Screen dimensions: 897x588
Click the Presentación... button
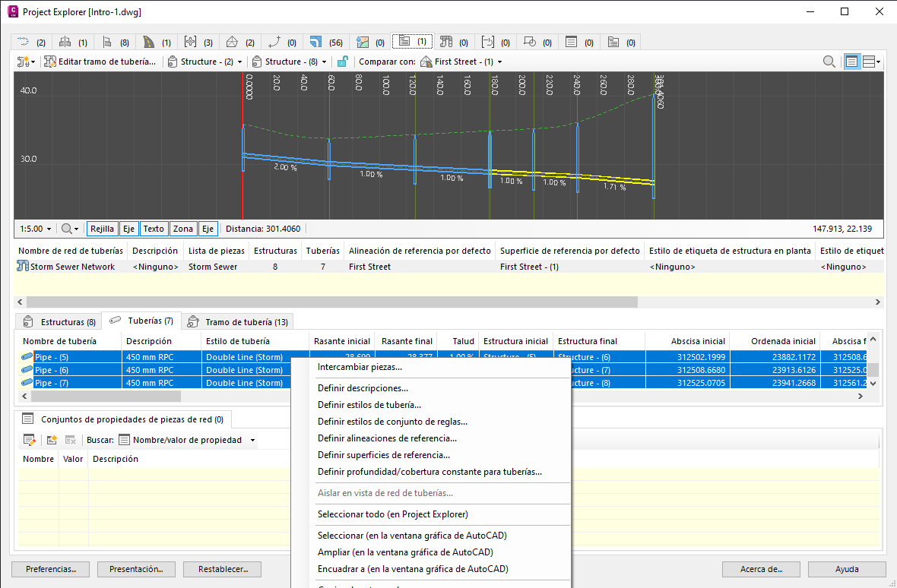click(x=136, y=569)
